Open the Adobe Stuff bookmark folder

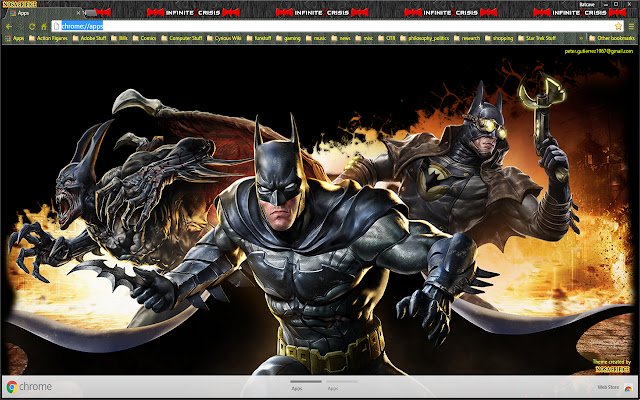click(x=90, y=38)
